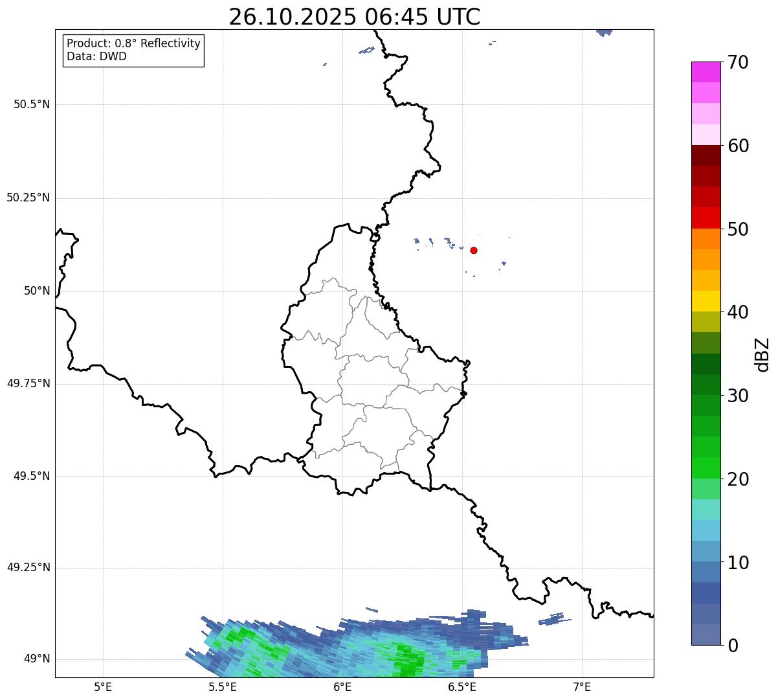Viewport: 778px width, 700px height.
Task: Click the colorbar tick label 0
Action: [733, 645]
